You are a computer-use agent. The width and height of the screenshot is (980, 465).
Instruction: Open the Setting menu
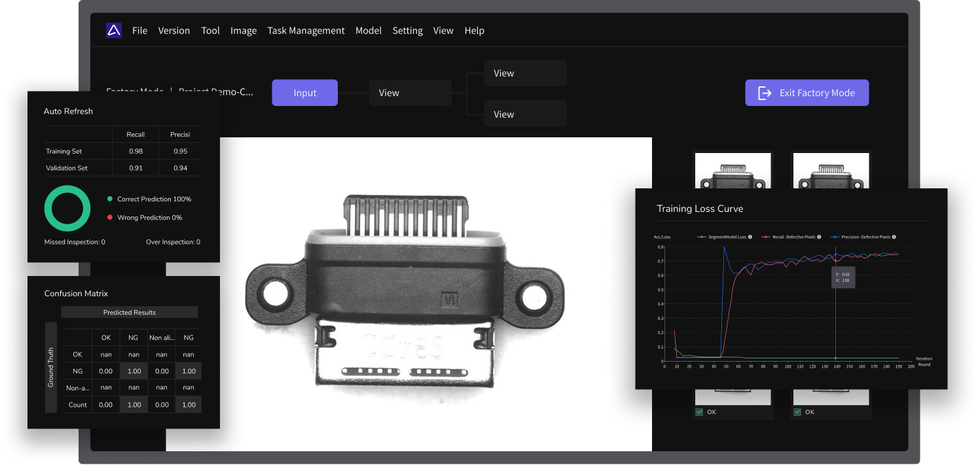coord(407,31)
